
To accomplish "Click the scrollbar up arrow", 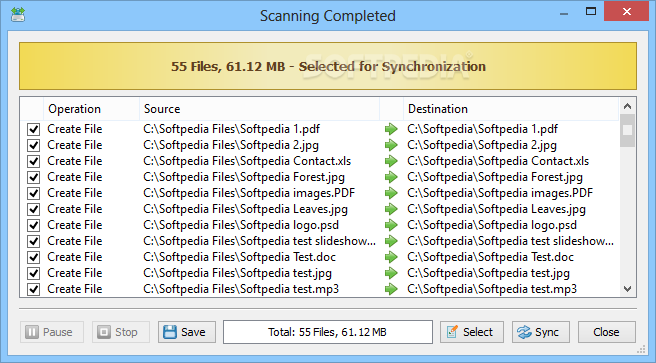I will (627, 106).
